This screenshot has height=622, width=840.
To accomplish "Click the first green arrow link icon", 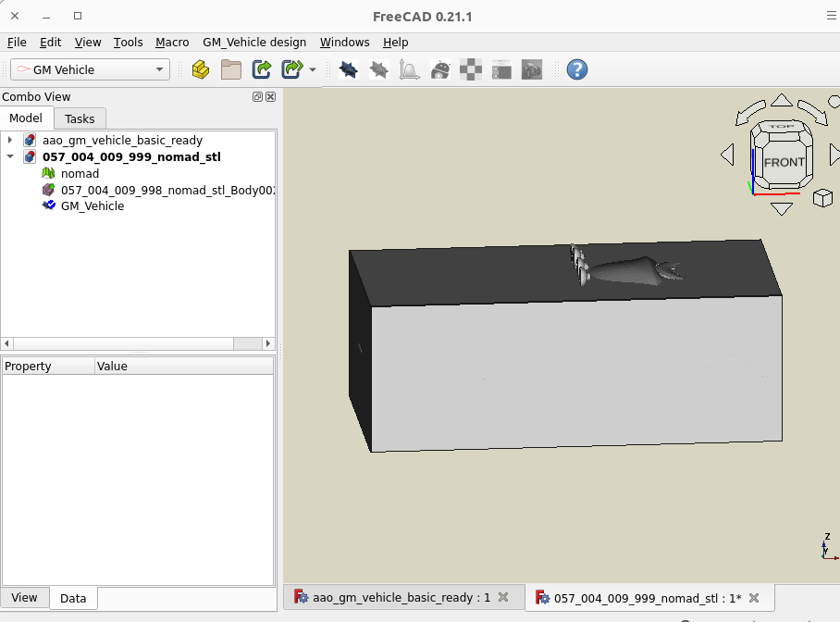I will coord(262,69).
